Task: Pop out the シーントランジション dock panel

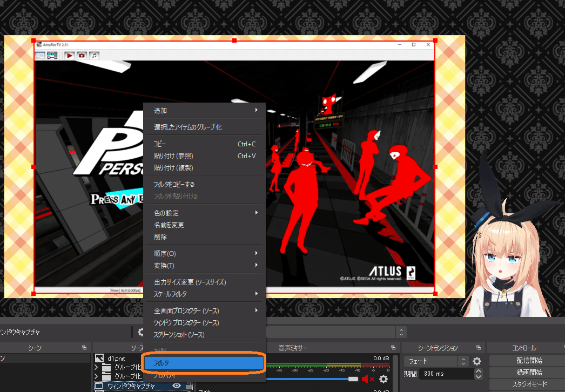Action: (479, 348)
